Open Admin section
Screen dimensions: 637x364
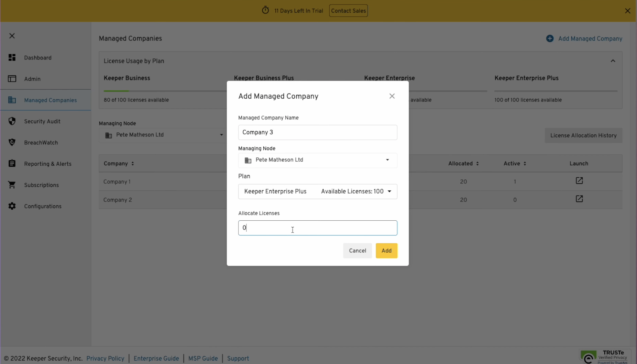tap(32, 79)
